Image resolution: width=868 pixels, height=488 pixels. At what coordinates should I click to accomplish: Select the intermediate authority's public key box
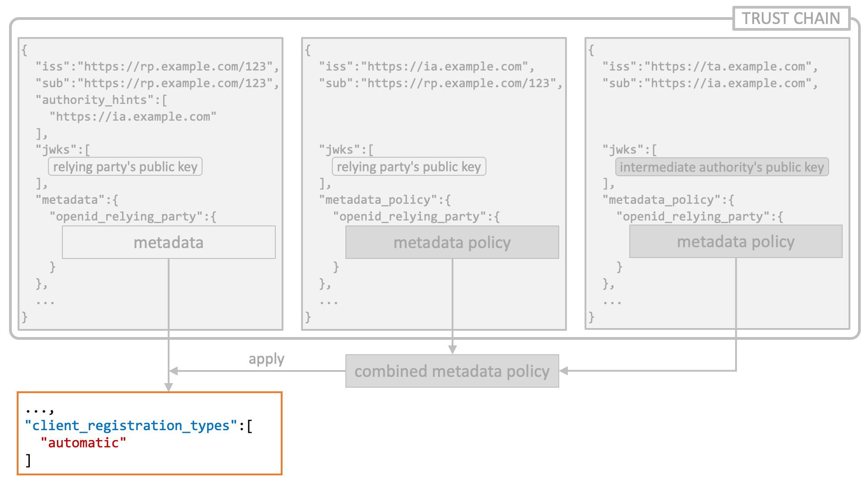coord(722,167)
